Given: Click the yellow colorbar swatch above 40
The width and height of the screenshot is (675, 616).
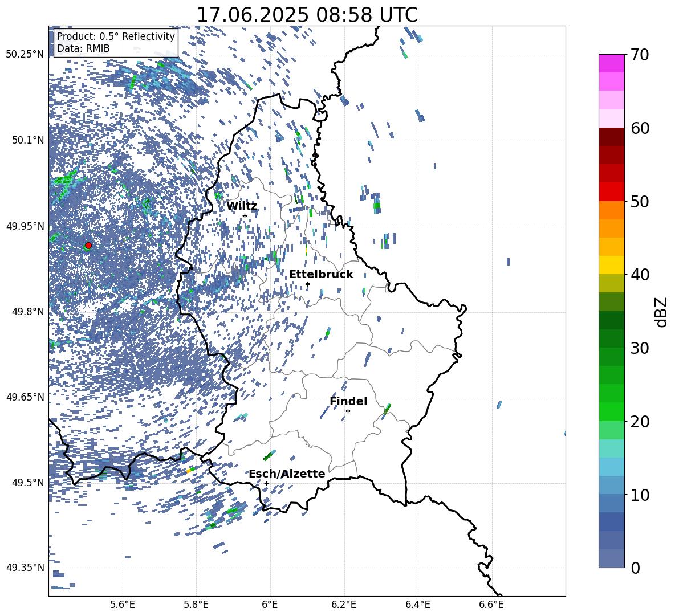Looking at the screenshot, I should pyautogui.click(x=612, y=265).
